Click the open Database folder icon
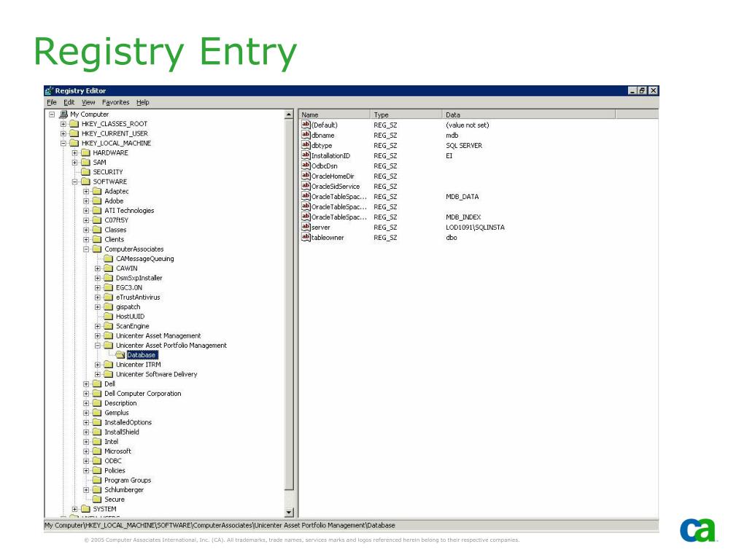The width and height of the screenshot is (747, 560). 120,355
